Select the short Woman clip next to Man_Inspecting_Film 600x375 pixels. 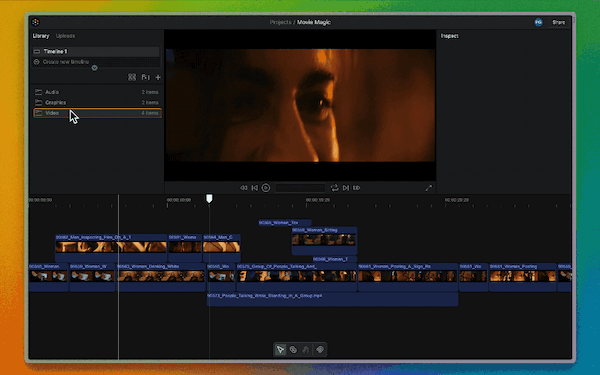click(x=185, y=248)
